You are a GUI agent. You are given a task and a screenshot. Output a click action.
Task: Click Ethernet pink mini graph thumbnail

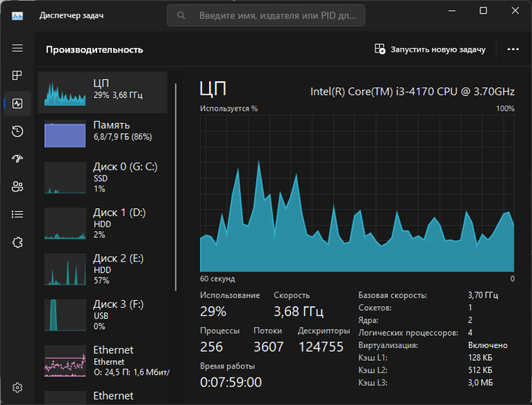[x=65, y=361]
